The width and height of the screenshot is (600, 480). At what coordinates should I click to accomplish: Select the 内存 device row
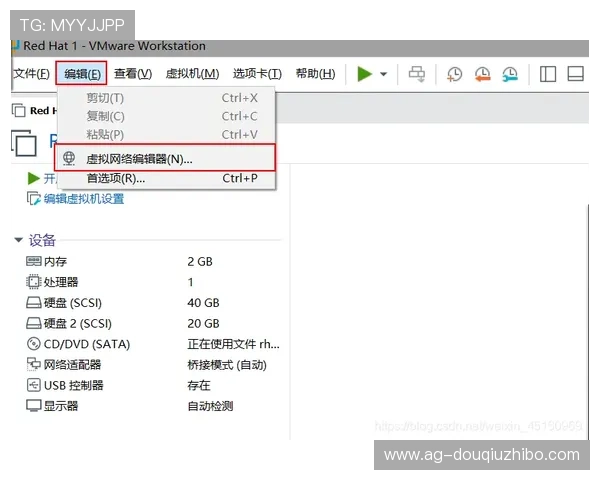[x=153, y=261]
